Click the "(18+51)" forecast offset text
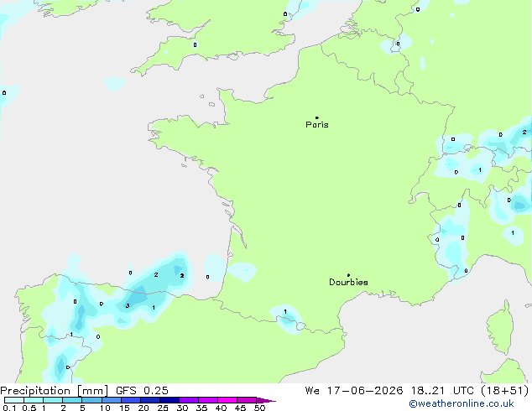Viewport: 532px width, 411px height. (x=505, y=391)
